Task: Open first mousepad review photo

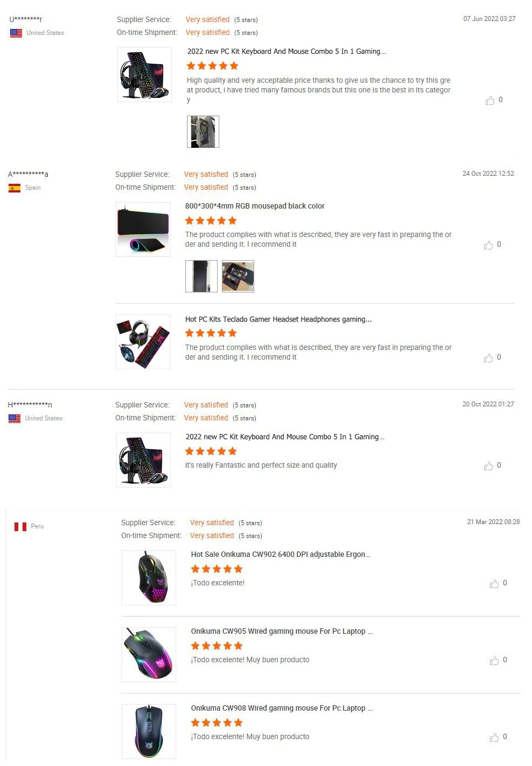Action: coord(202,276)
